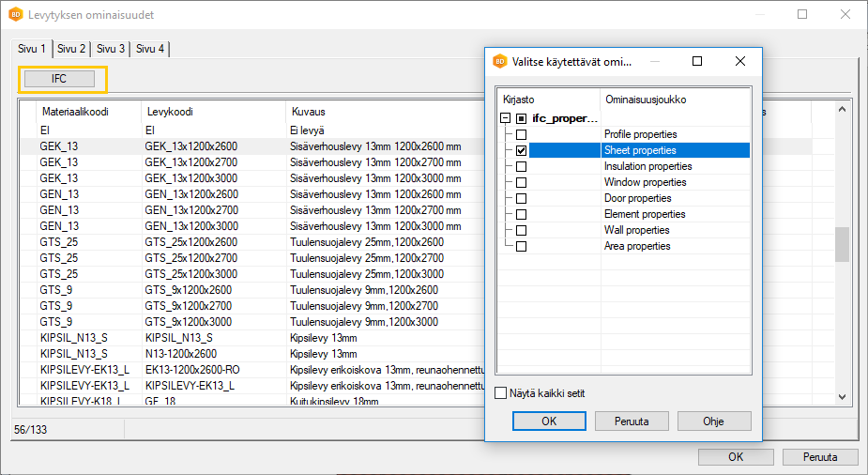Screen dimensions: 868x475
Task: Close the Valitse käytettävät dialog window
Action: [x=740, y=61]
